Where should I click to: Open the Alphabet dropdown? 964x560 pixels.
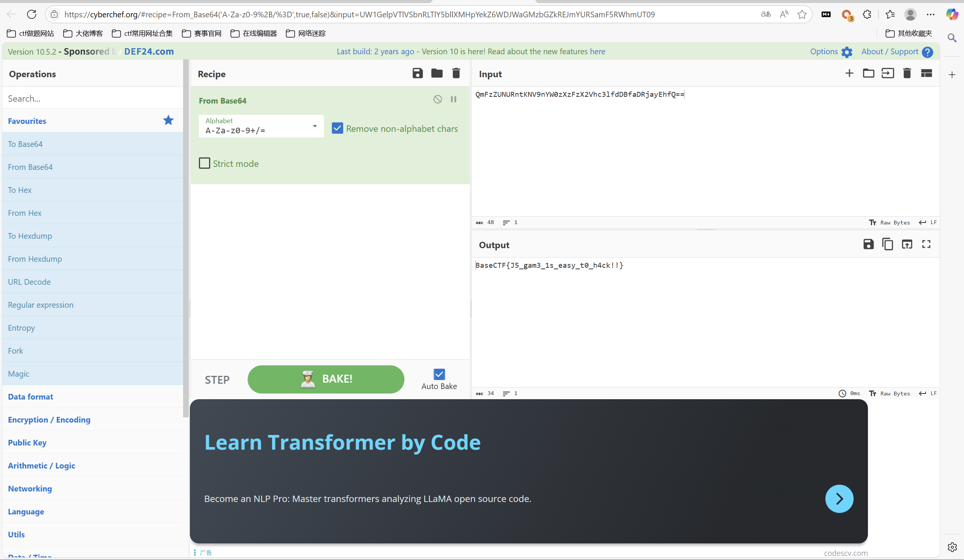click(x=261, y=126)
